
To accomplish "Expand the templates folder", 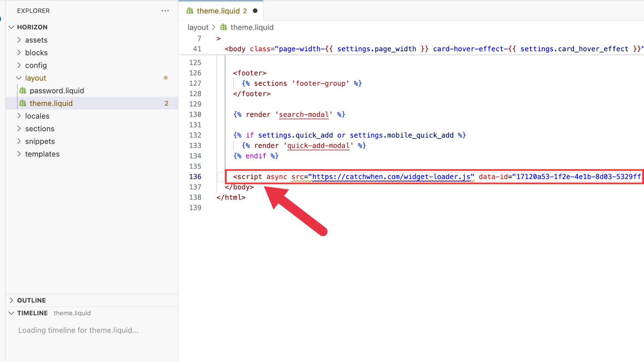I will (19, 154).
